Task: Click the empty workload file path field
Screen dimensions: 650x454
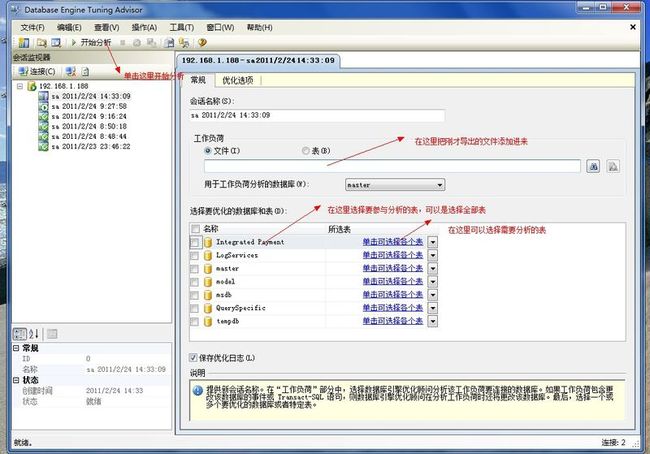Action: pos(392,166)
